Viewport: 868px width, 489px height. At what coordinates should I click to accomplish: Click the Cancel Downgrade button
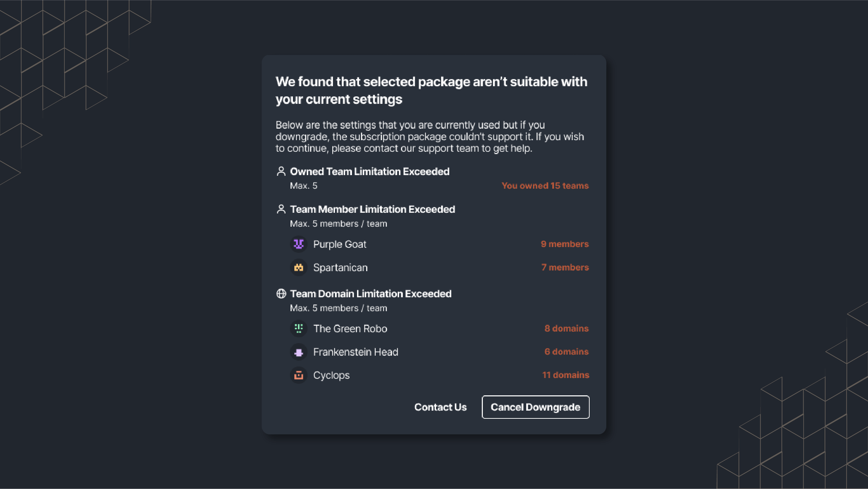pos(535,407)
